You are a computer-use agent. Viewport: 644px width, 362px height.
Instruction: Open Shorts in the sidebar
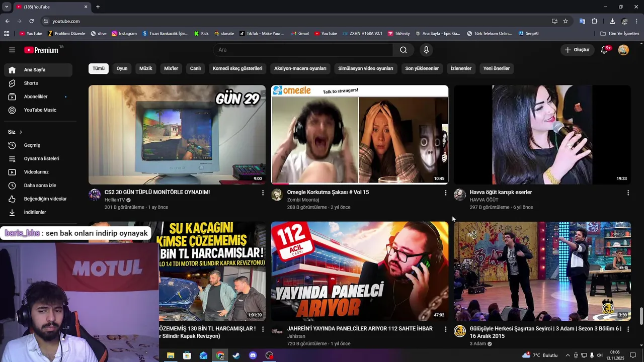[x=38, y=83]
